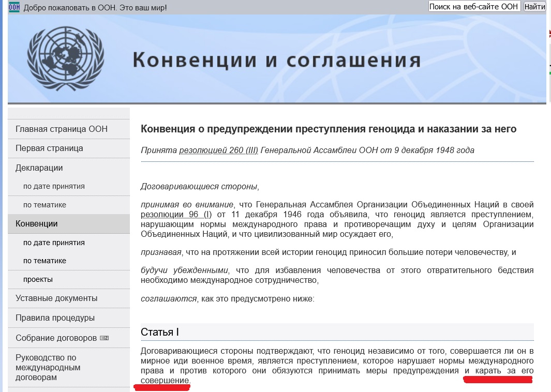Viewport: 551px width, 392px height.
Task: Click the UN emblem in the banner
Action: pos(66,58)
